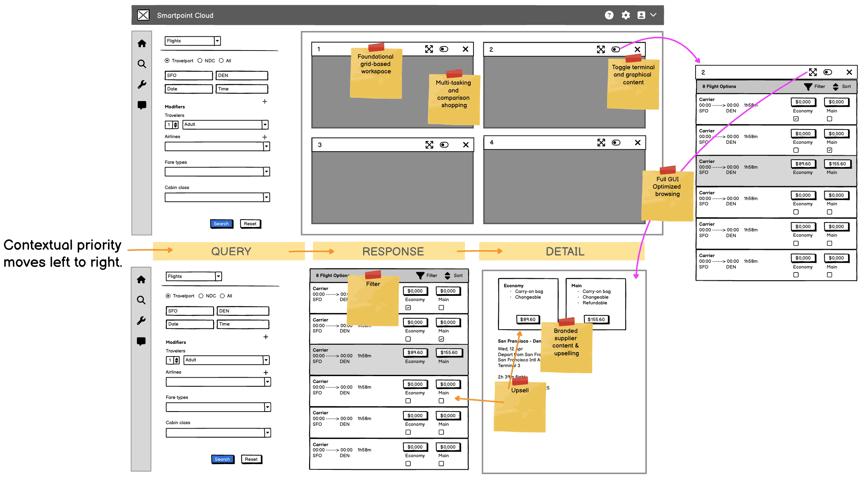Select the NDC radio button in upper query panel
868x480 pixels.
pos(200,61)
